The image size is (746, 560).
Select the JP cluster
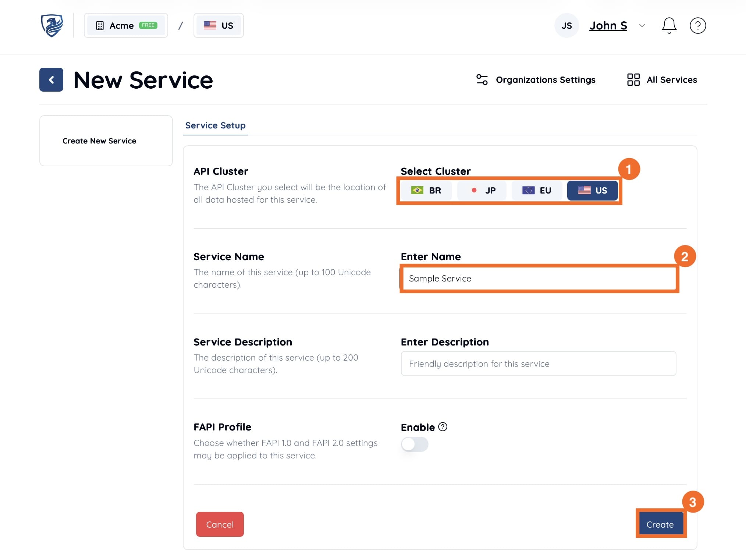click(482, 190)
